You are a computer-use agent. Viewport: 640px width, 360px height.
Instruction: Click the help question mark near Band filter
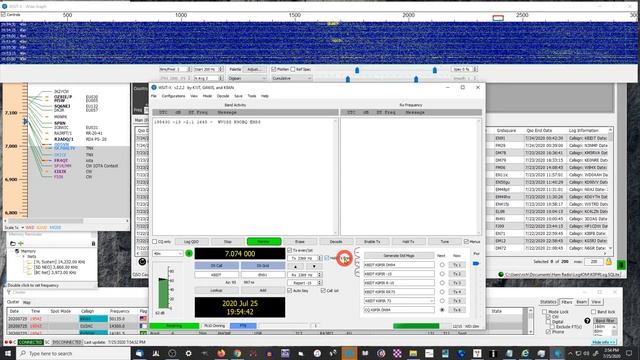click(x=587, y=321)
